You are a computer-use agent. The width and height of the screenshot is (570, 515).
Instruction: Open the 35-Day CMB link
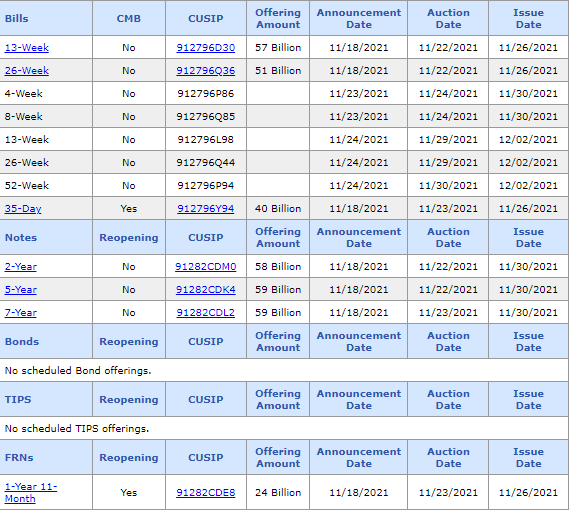coord(23,209)
